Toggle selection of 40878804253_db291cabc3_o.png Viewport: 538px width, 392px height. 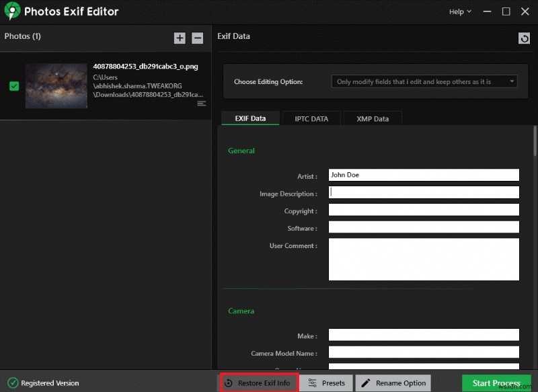click(14, 86)
